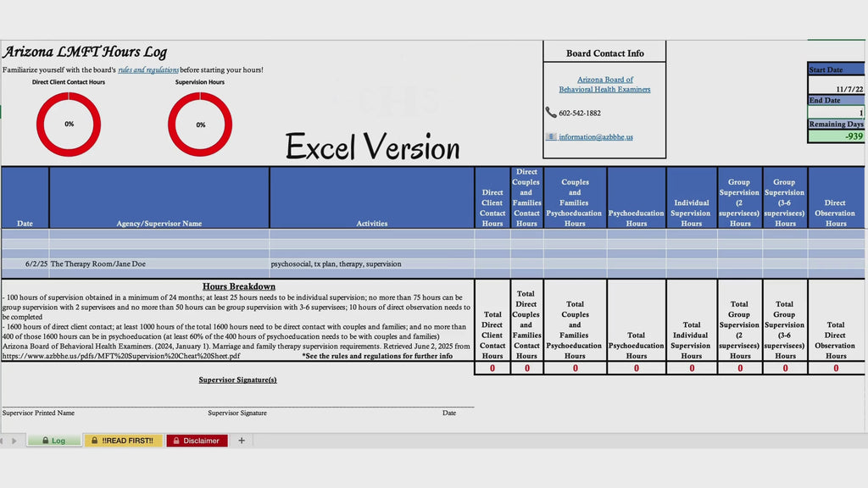
Task: Select the Log sheet tab
Action: point(54,441)
